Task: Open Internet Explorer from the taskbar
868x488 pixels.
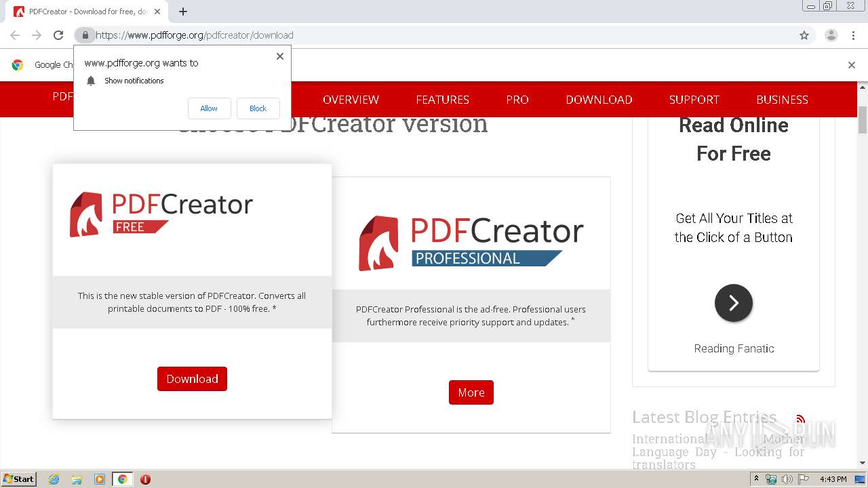Action: [x=54, y=479]
